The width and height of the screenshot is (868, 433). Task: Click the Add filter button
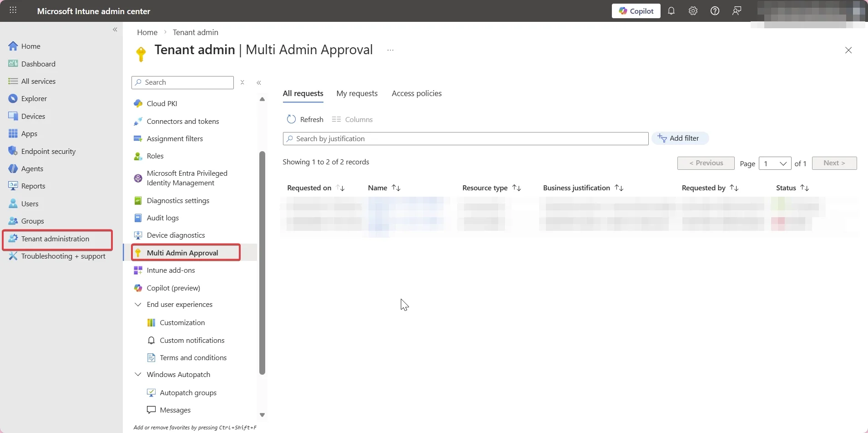(x=680, y=138)
